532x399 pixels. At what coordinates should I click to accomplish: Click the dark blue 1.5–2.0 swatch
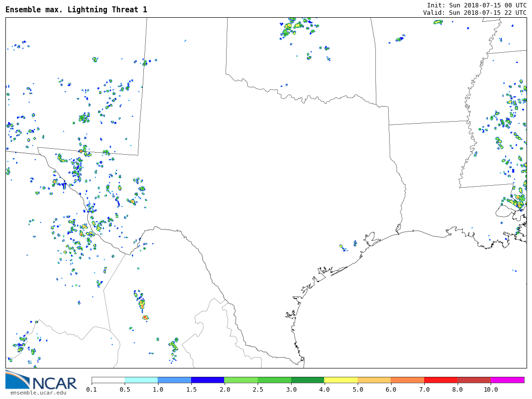pyautogui.click(x=207, y=380)
